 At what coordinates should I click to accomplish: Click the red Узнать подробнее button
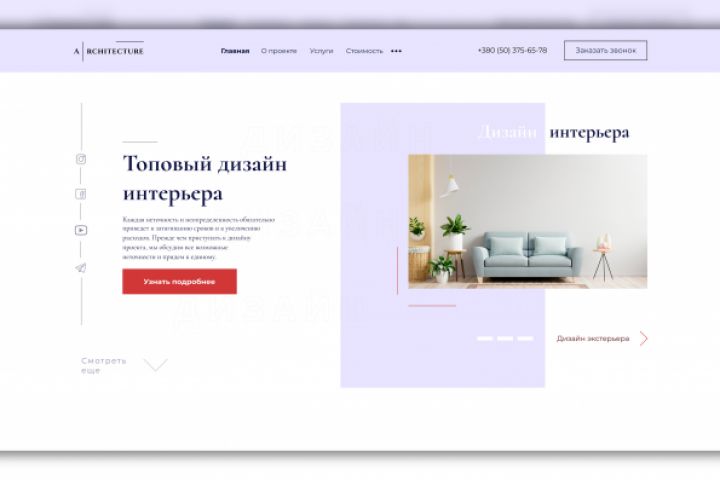(180, 282)
